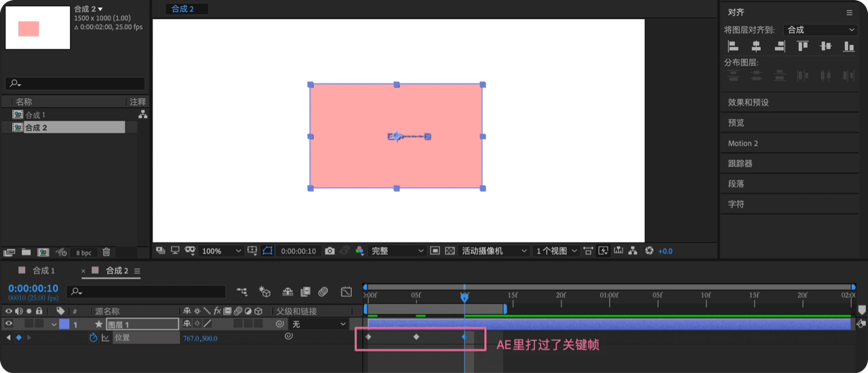
Task: Select the middle 位置 keyframe near 05f
Action: 416,336
